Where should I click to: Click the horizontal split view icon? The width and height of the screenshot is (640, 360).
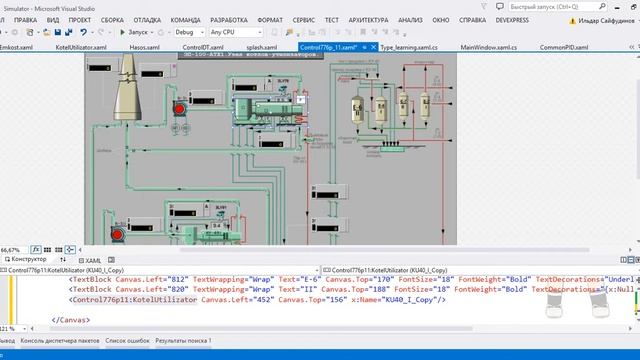[631, 260]
